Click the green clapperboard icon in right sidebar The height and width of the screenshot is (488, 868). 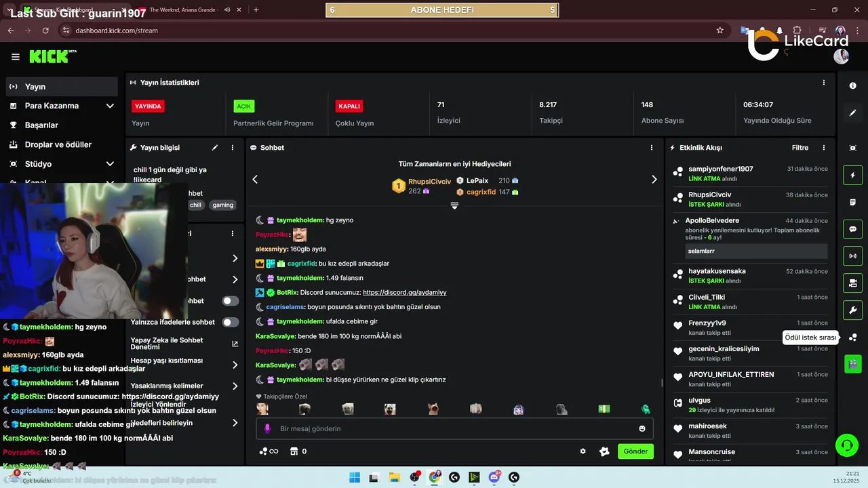[853, 364]
